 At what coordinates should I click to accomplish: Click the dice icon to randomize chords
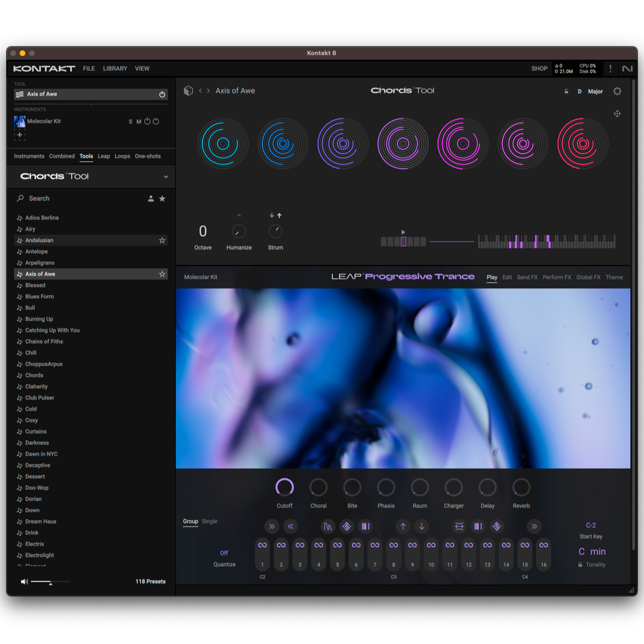coord(188,91)
